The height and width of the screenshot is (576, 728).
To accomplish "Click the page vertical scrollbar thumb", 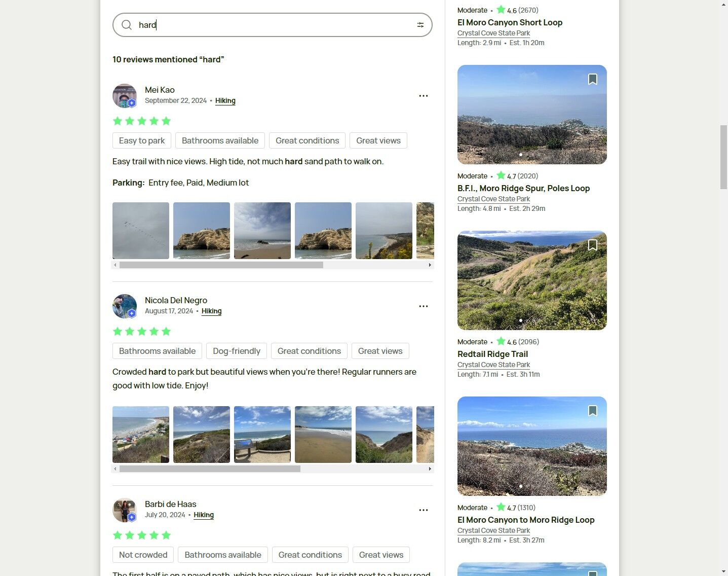I will click(723, 157).
